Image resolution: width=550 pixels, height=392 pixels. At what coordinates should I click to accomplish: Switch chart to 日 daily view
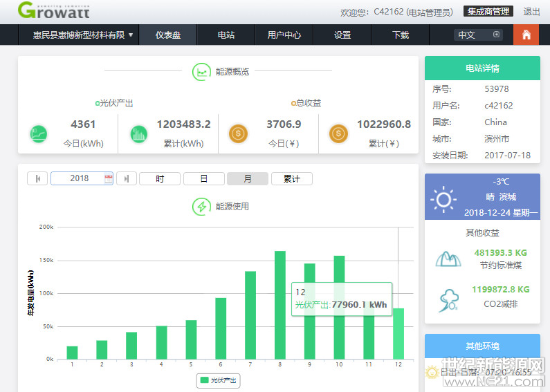pyautogui.click(x=203, y=178)
